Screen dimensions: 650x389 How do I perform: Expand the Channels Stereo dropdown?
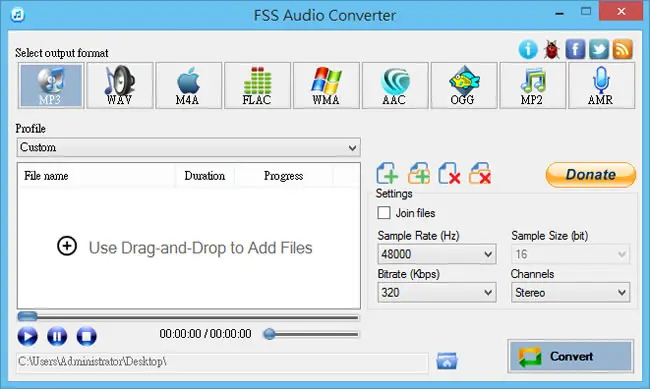pos(570,292)
